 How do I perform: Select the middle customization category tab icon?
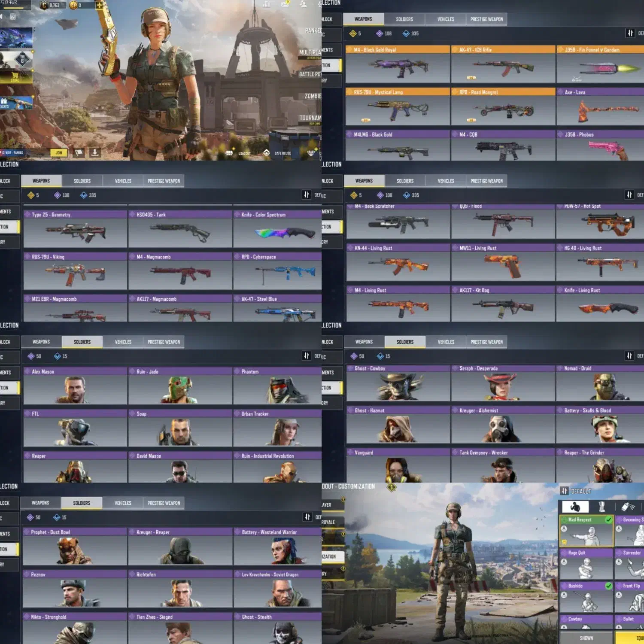(602, 507)
